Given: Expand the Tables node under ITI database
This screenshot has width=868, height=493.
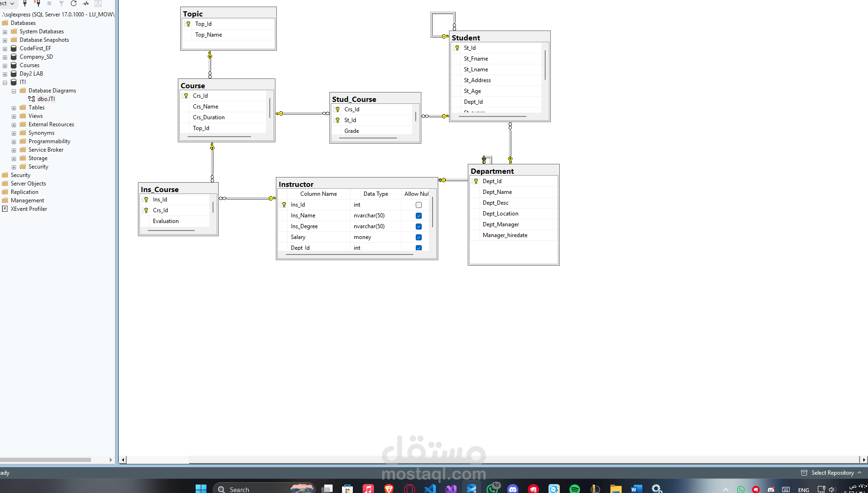Looking at the screenshot, I should tap(13, 108).
